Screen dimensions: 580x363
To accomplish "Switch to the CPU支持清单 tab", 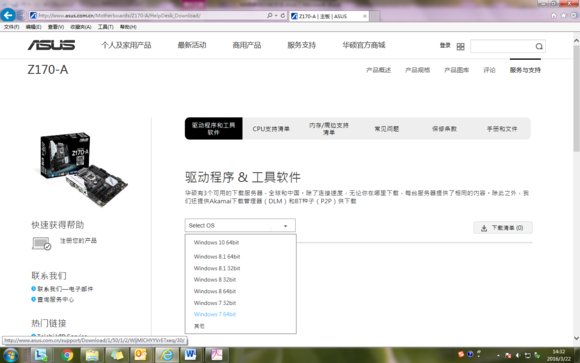I will click(271, 128).
